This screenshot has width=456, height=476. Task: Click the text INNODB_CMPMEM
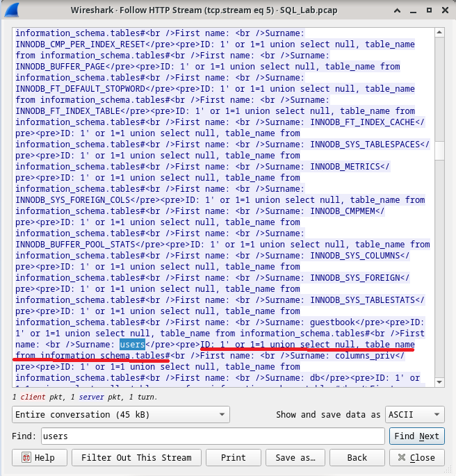[343, 211]
